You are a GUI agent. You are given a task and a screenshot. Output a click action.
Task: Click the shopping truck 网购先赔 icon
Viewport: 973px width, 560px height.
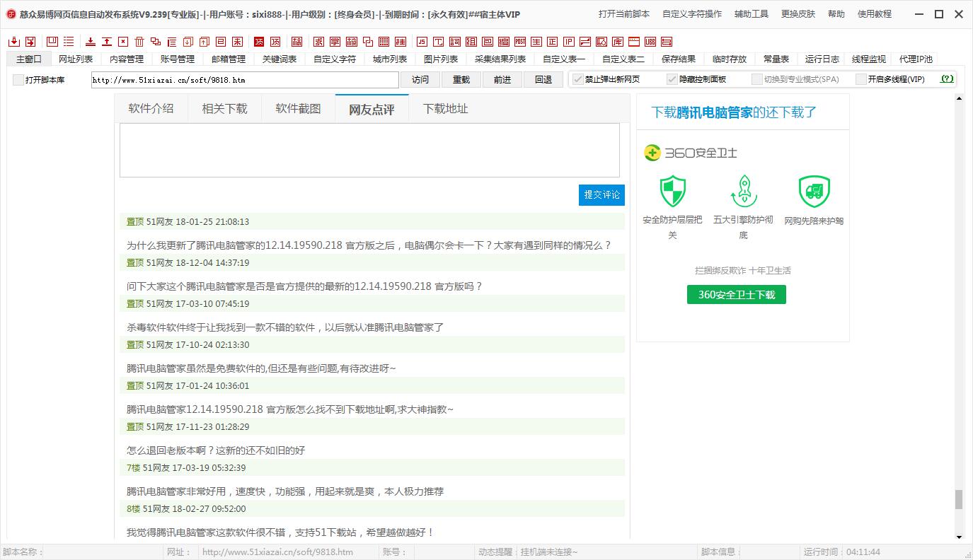[814, 191]
